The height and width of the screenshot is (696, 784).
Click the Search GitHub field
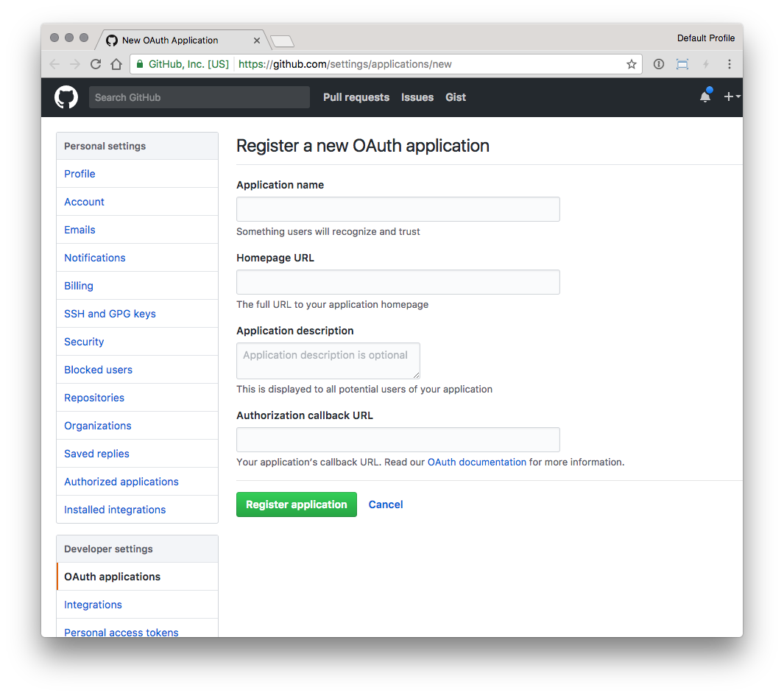point(199,96)
